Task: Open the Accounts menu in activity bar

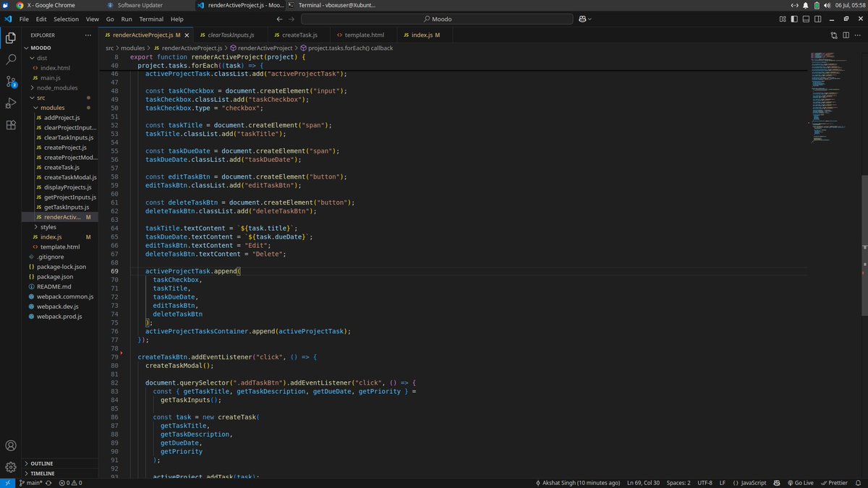Action: (11, 445)
